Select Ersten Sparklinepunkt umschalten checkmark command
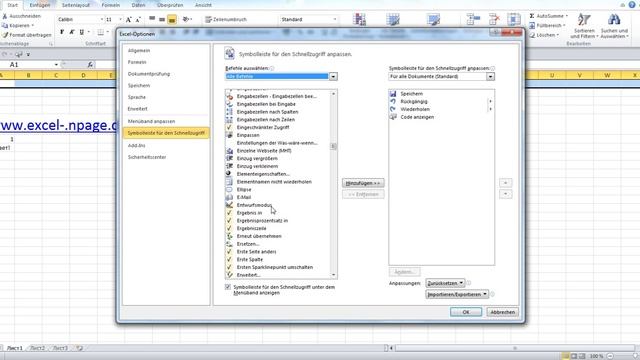 [x=229, y=267]
